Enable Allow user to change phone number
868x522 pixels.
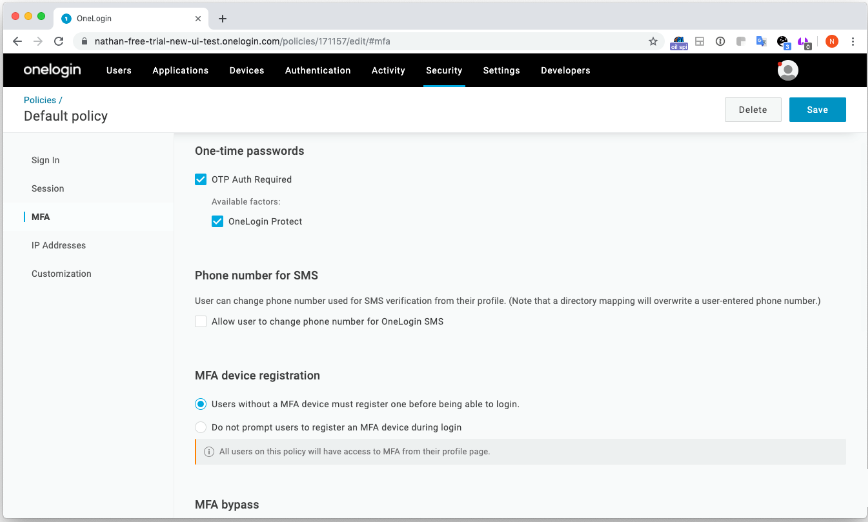tap(200, 321)
